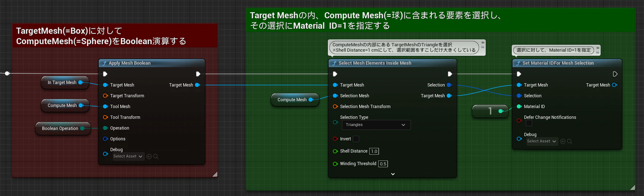
Task: Open Select Asset dropdown on Apply Mesh Boolean
Action: click(128, 157)
